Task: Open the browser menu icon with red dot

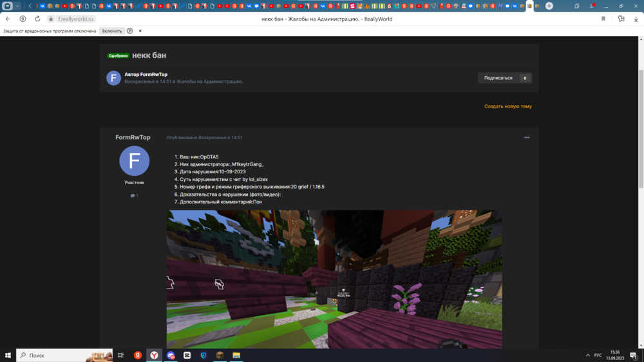Action: [x=592, y=6]
